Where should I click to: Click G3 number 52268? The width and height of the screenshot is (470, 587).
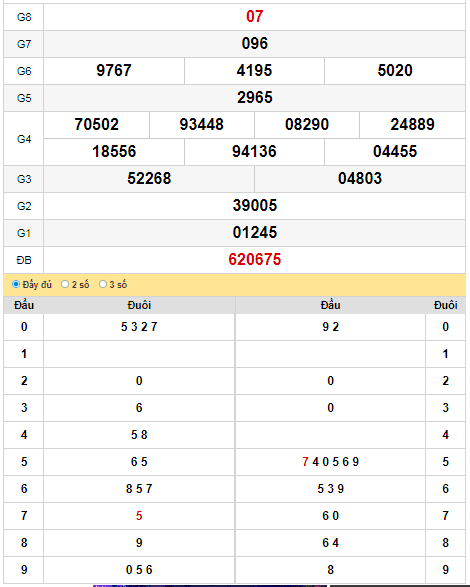click(149, 178)
